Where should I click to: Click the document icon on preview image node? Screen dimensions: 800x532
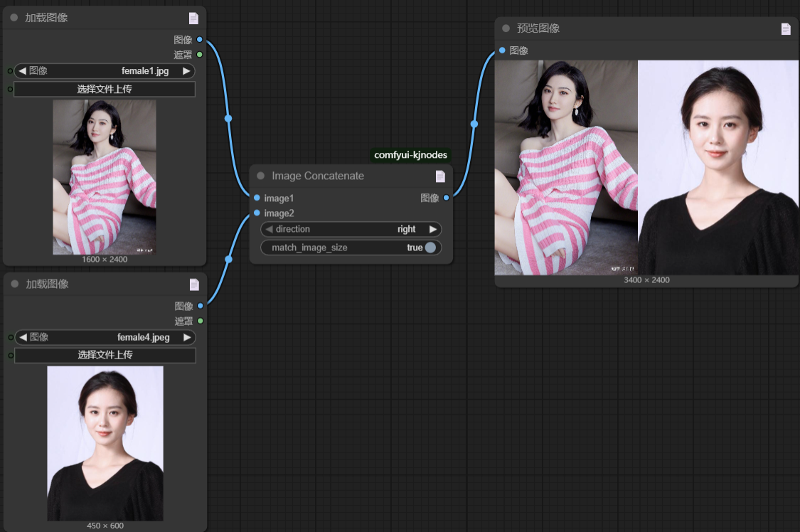click(786, 29)
